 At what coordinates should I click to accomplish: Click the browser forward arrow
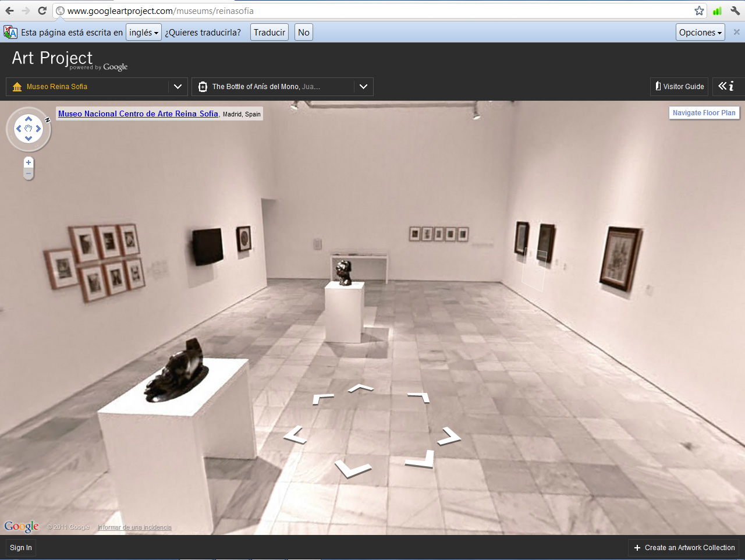click(x=26, y=10)
